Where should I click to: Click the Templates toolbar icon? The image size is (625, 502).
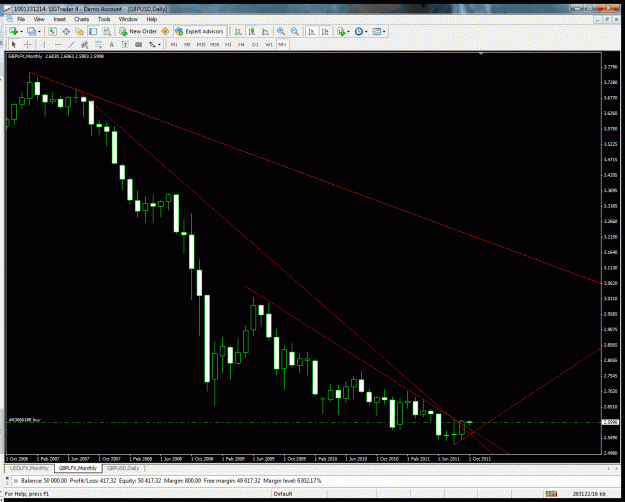click(x=376, y=31)
